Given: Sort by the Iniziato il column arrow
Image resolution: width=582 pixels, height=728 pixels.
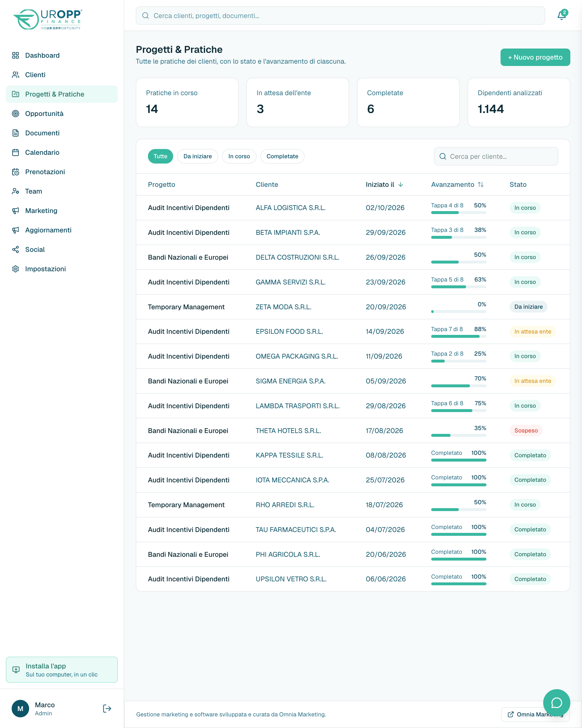Looking at the screenshot, I should click(400, 184).
